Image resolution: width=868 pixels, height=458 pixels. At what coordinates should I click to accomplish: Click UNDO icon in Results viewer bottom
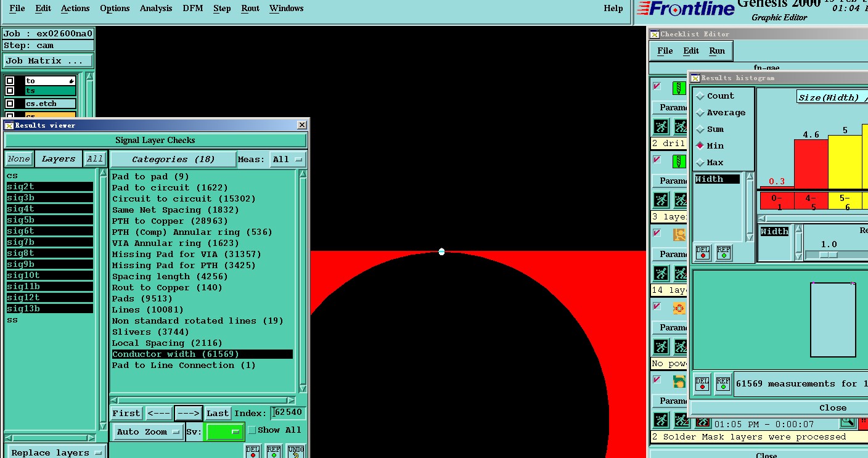(x=296, y=451)
